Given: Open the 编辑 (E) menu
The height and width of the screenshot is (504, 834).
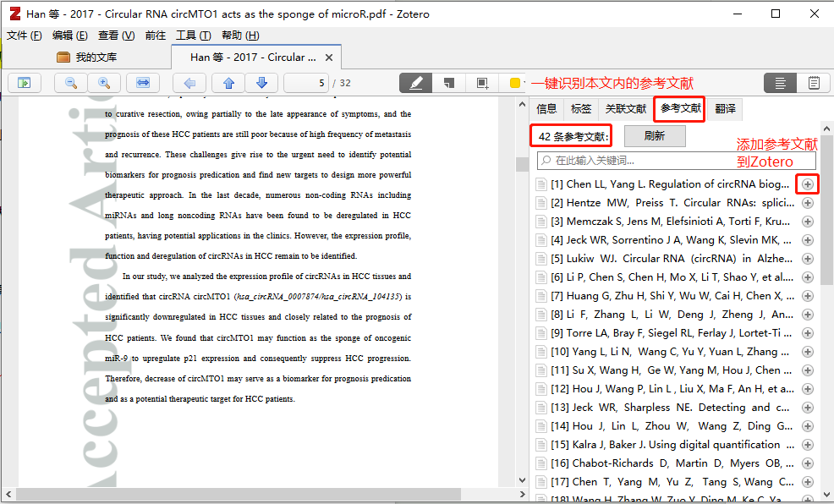Looking at the screenshot, I should [69, 36].
